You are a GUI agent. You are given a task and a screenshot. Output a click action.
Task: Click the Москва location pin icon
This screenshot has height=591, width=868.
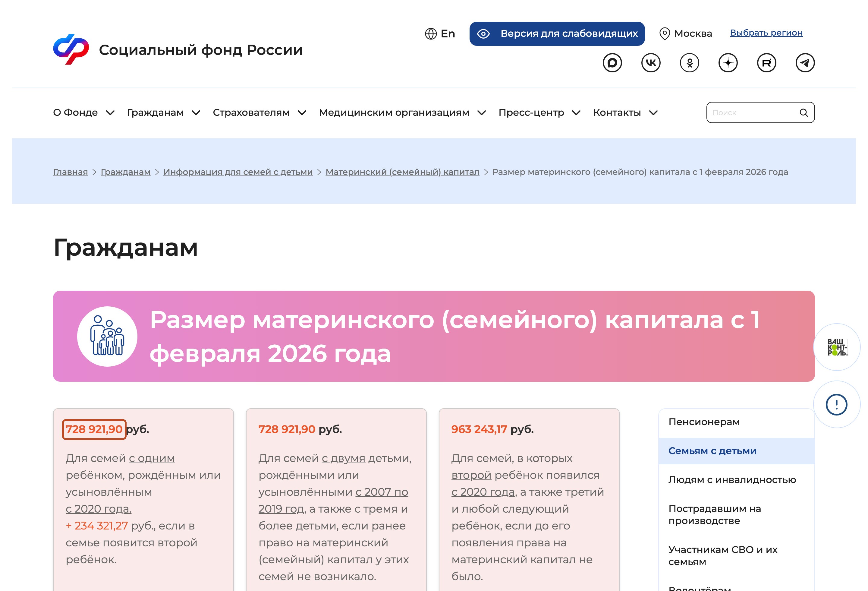(665, 34)
